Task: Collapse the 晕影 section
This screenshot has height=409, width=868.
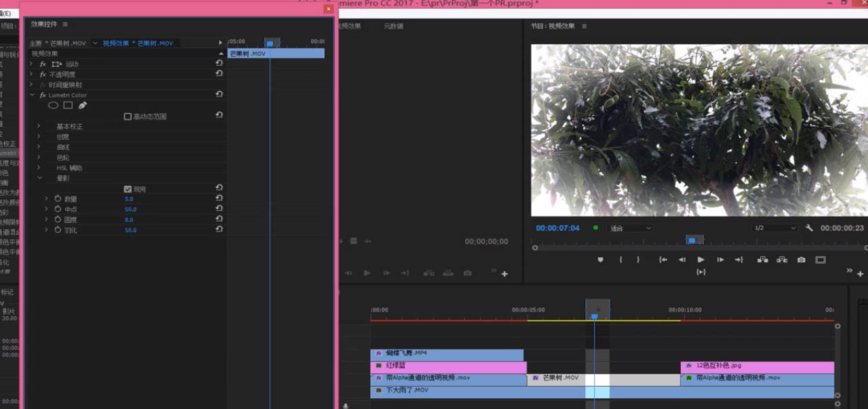Action: 39,178
